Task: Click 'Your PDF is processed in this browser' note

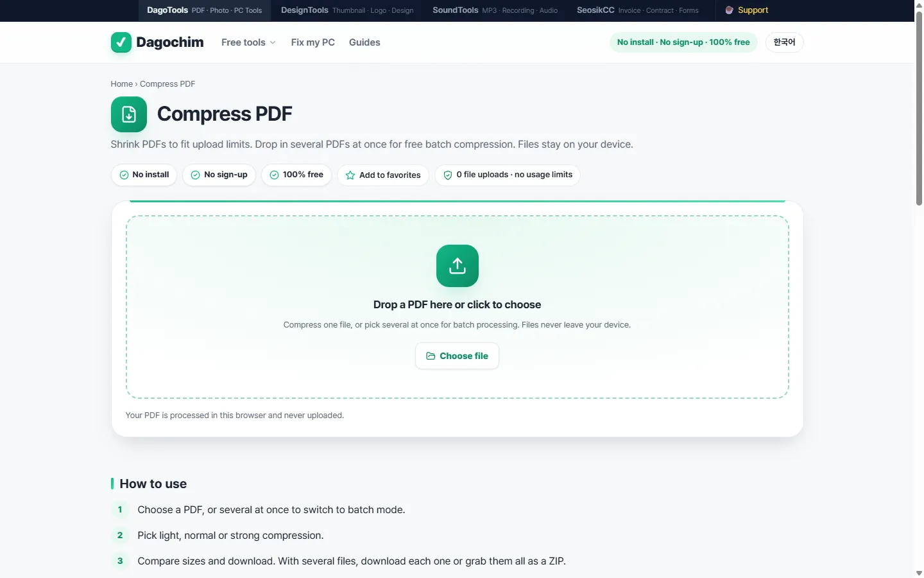Action: [x=235, y=416]
